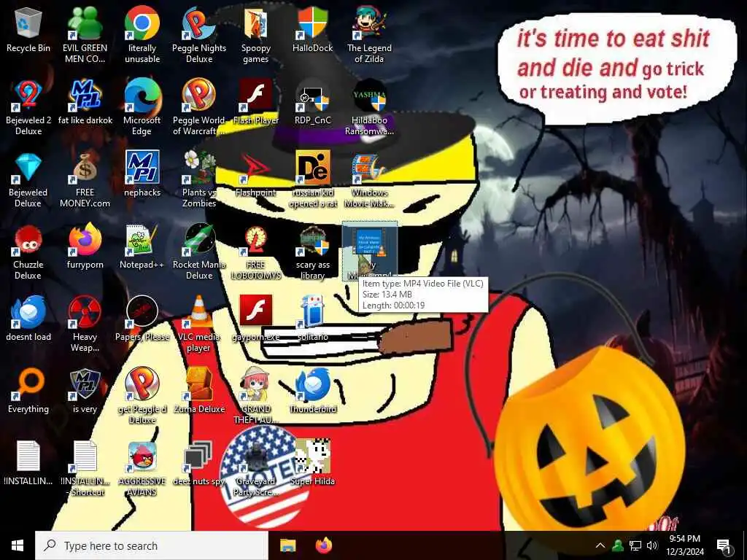The image size is (747, 560).
Task: Select the Thunderbird desktop shortcut
Action: point(313,385)
